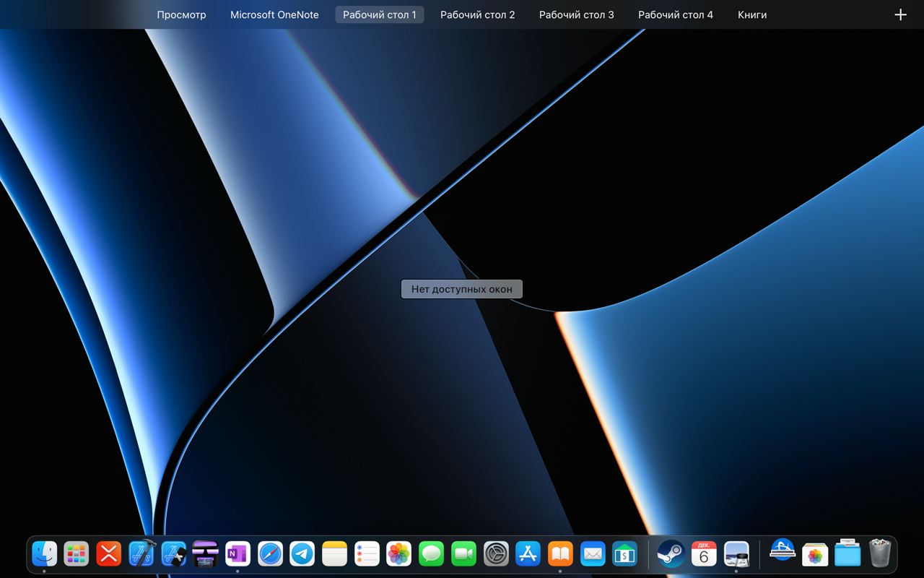Open Xcode with the hammer icon
The height and width of the screenshot is (578, 924).
click(141, 554)
